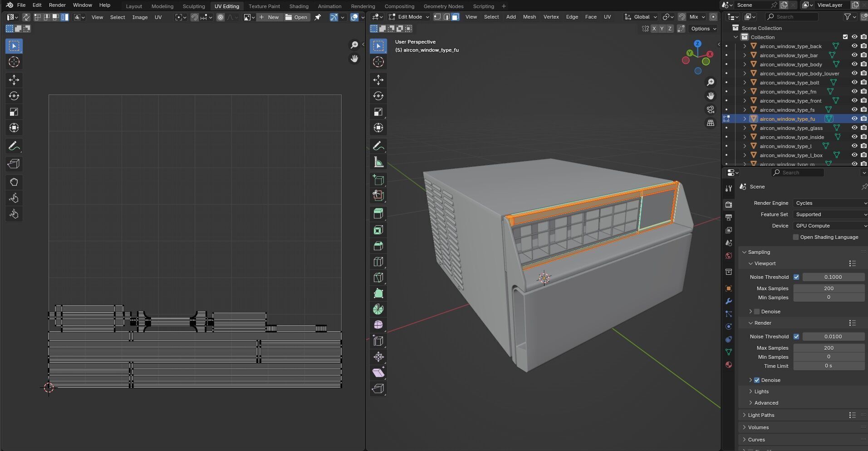Adjust Viewport Max Samples field
The image size is (868, 451).
tap(829, 288)
